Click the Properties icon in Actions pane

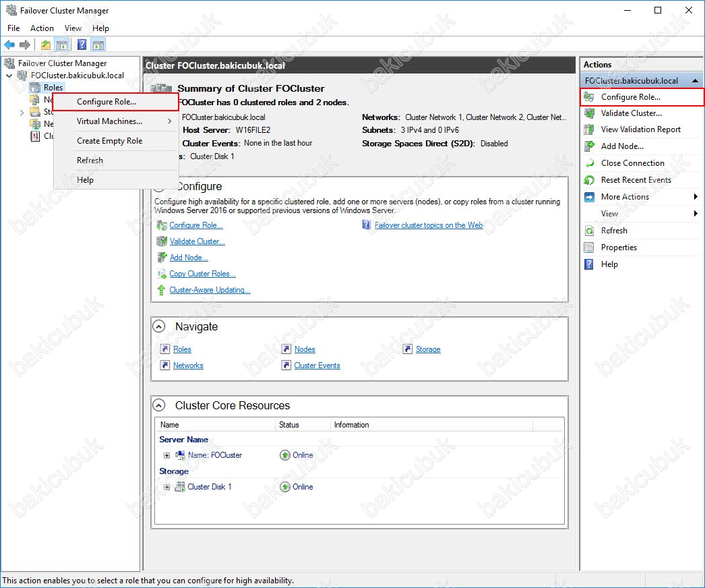589,247
